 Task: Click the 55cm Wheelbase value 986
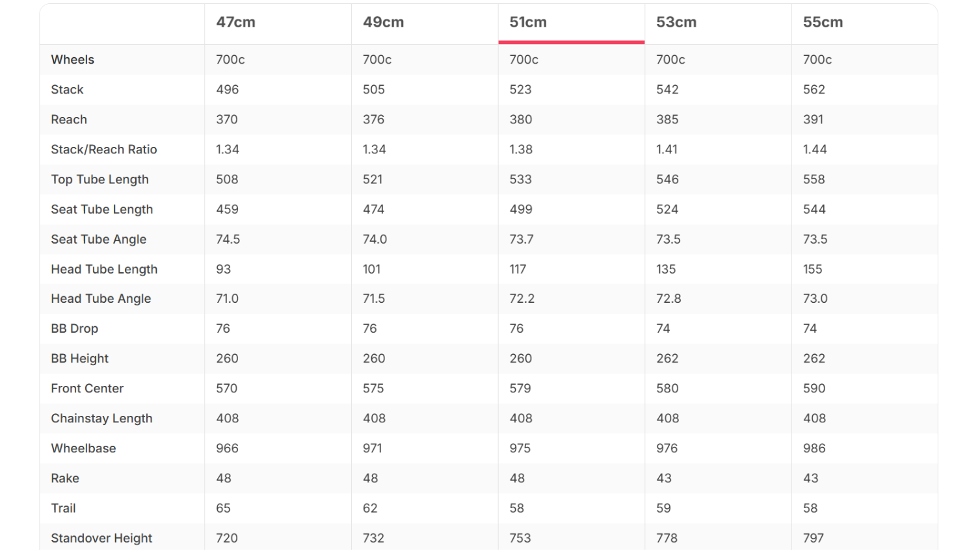coord(814,448)
